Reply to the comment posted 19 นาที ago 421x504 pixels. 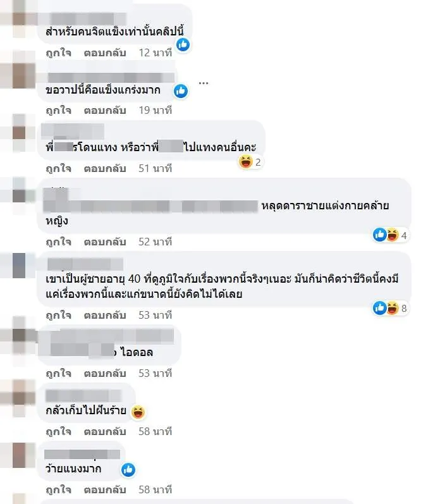(x=105, y=110)
